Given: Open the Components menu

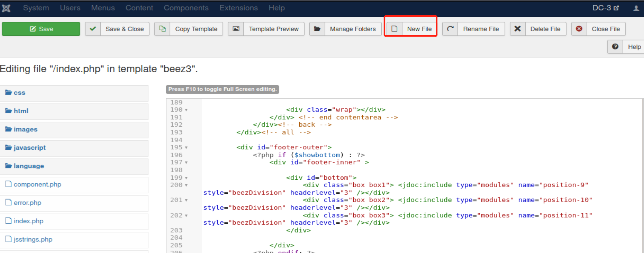Looking at the screenshot, I should [186, 8].
